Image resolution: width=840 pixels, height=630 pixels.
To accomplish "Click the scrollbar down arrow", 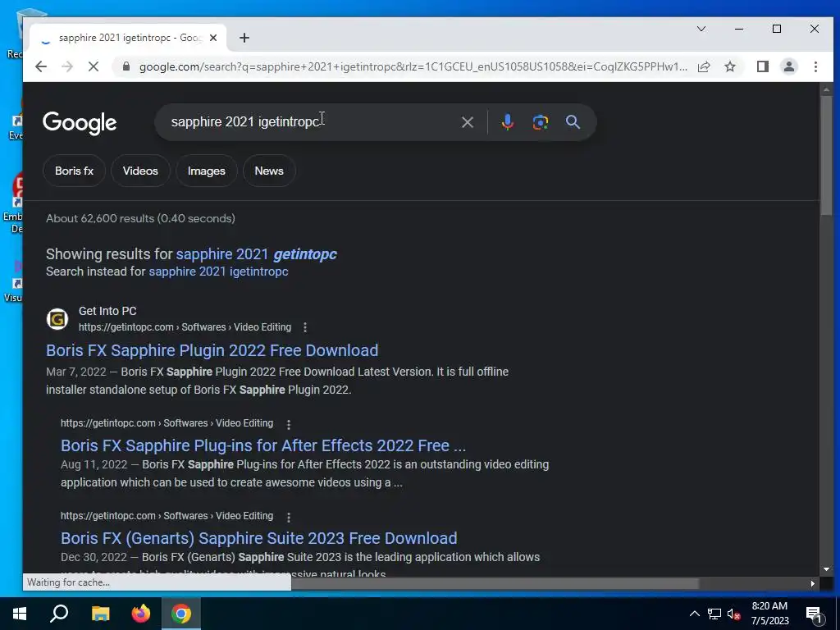I will [827, 569].
